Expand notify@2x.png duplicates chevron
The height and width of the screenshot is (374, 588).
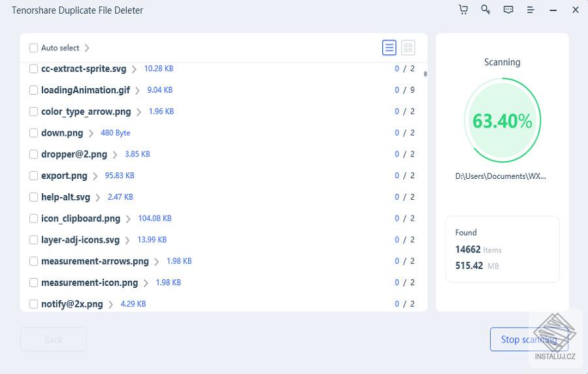(x=110, y=304)
